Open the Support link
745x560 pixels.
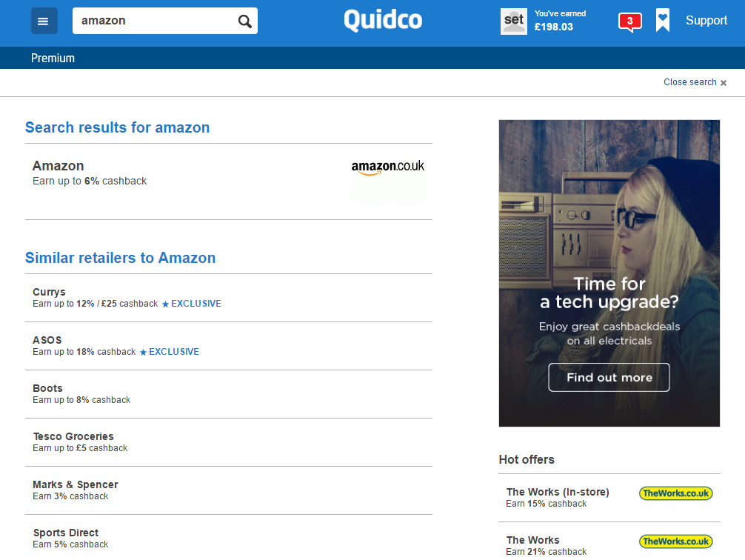click(x=706, y=21)
